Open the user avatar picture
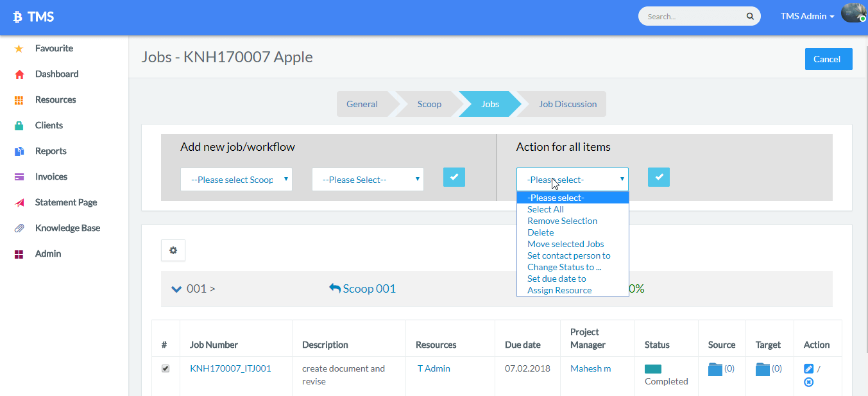The width and height of the screenshot is (868, 396). click(854, 13)
